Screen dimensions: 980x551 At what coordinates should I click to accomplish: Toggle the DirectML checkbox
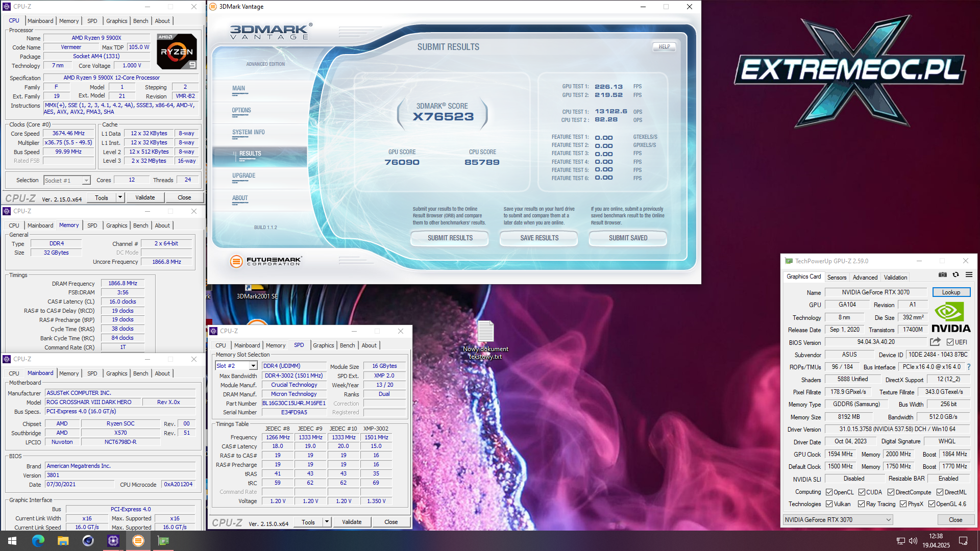(x=940, y=492)
